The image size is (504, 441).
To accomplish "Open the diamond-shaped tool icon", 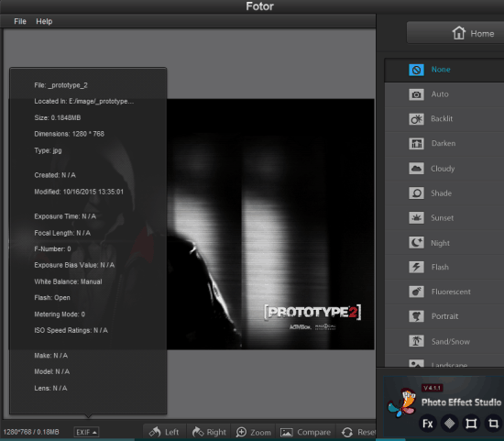I will point(449,424).
